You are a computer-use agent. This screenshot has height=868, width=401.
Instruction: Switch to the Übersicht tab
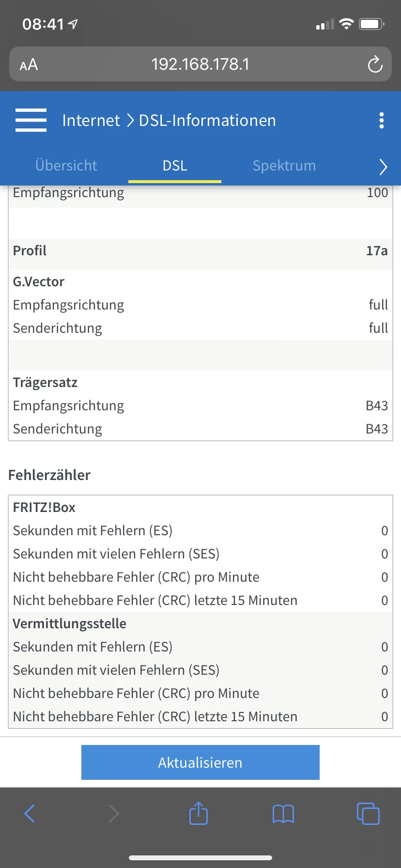[66, 166]
